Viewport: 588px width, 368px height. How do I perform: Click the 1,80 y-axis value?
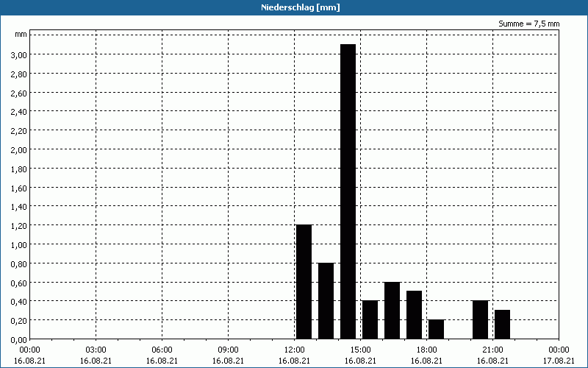pos(19,169)
